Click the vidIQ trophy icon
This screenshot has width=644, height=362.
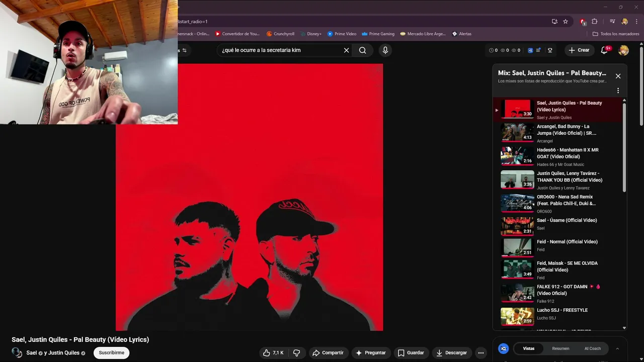(x=550, y=50)
